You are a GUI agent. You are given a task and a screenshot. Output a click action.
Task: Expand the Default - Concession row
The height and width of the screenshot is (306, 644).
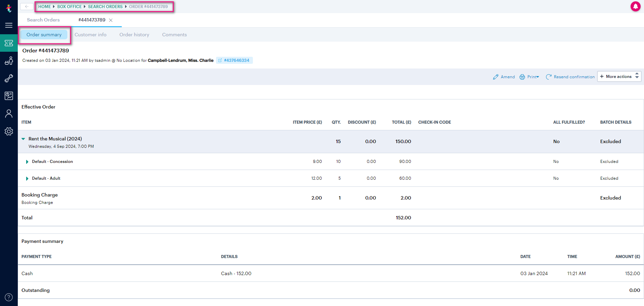(x=27, y=162)
